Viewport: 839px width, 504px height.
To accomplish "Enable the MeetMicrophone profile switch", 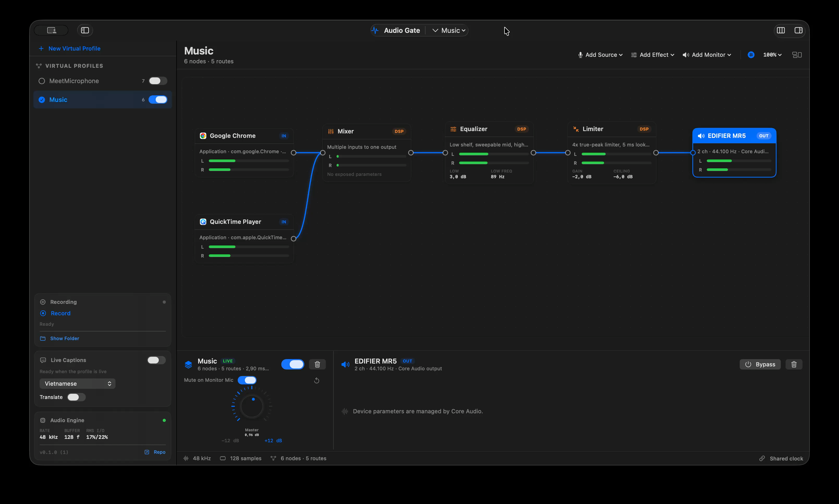I will pyautogui.click(x=158, y=81).
